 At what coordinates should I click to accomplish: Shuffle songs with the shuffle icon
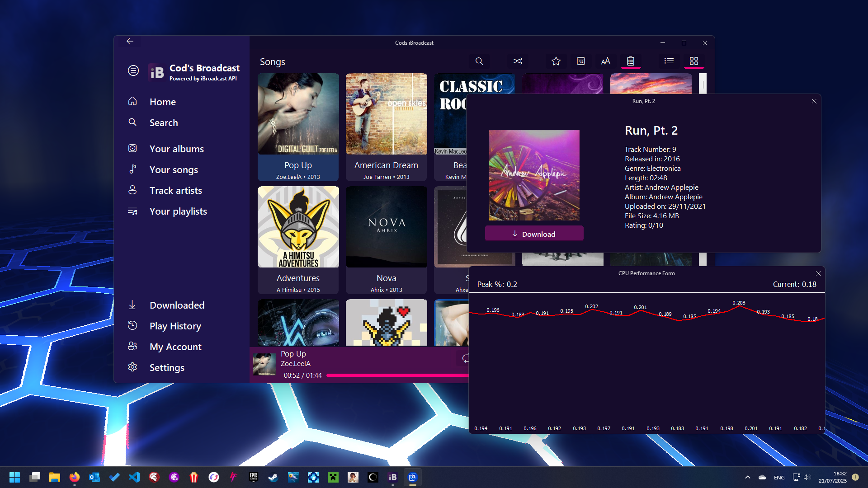[518, 61]
